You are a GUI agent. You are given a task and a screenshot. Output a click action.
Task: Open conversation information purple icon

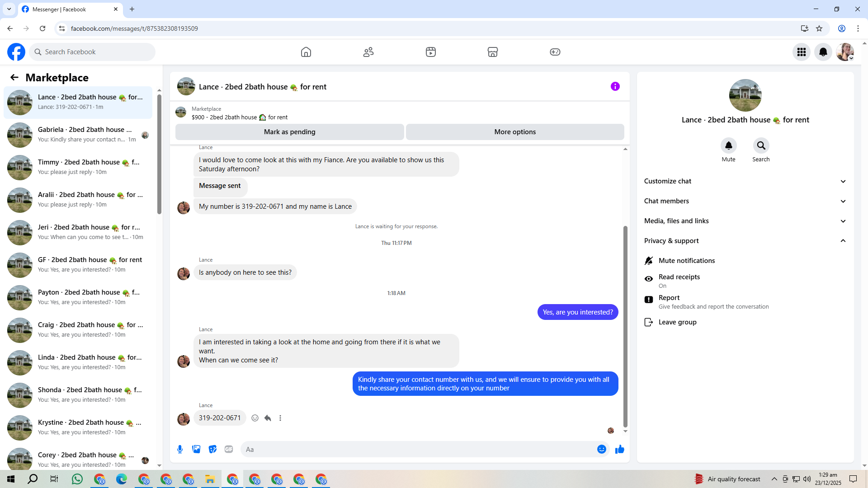(x=615, y=86)
